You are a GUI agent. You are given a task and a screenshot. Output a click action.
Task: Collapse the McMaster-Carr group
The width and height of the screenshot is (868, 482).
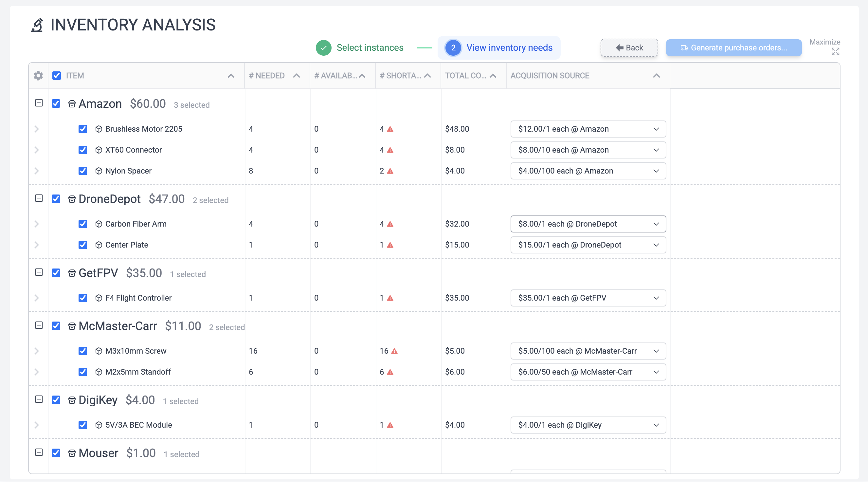(x=38, y=325)
